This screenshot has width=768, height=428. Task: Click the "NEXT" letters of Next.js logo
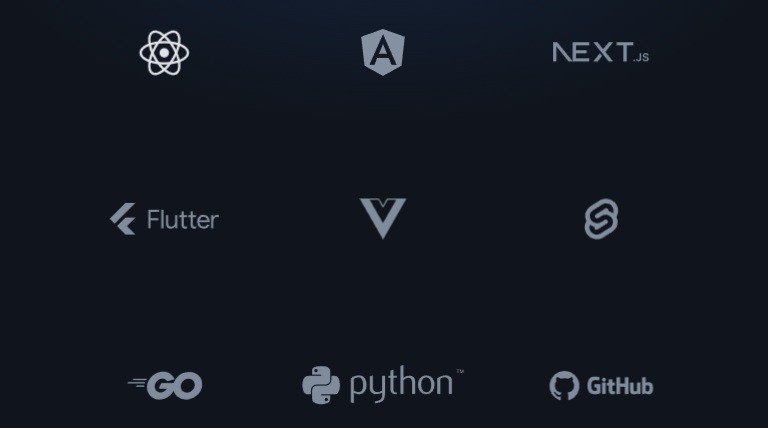coord(592,52)
